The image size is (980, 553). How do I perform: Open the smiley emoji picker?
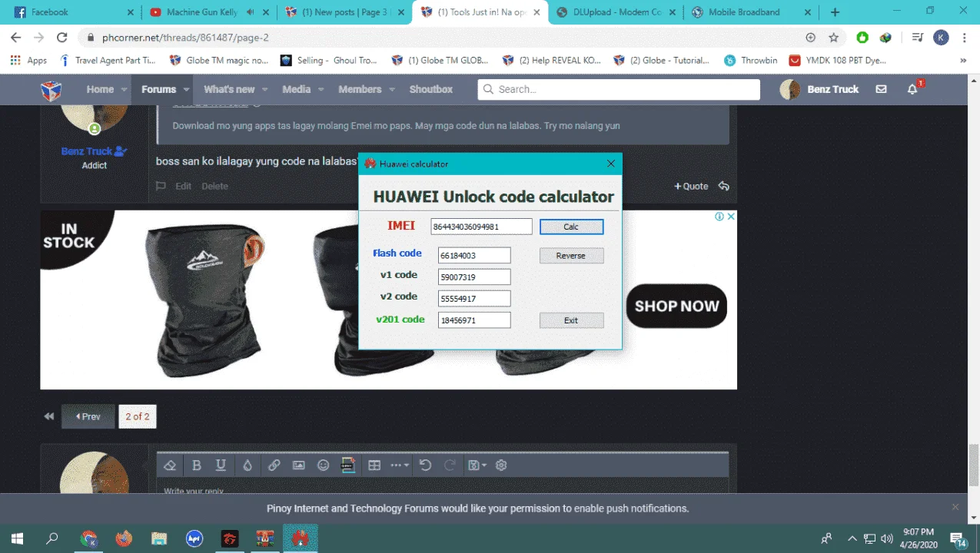coord(324,465)
